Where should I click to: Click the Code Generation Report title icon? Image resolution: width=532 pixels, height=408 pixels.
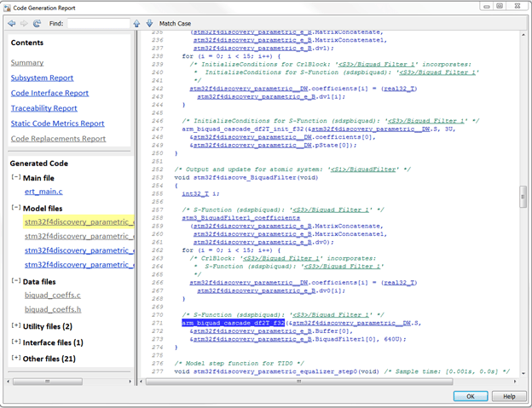pos(7,8)
